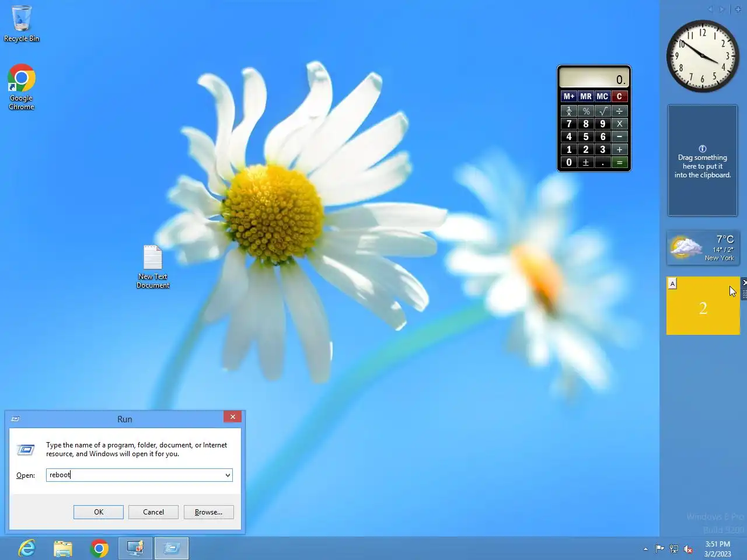Click the clipboard gadget drop area

[x=703, y=160]
